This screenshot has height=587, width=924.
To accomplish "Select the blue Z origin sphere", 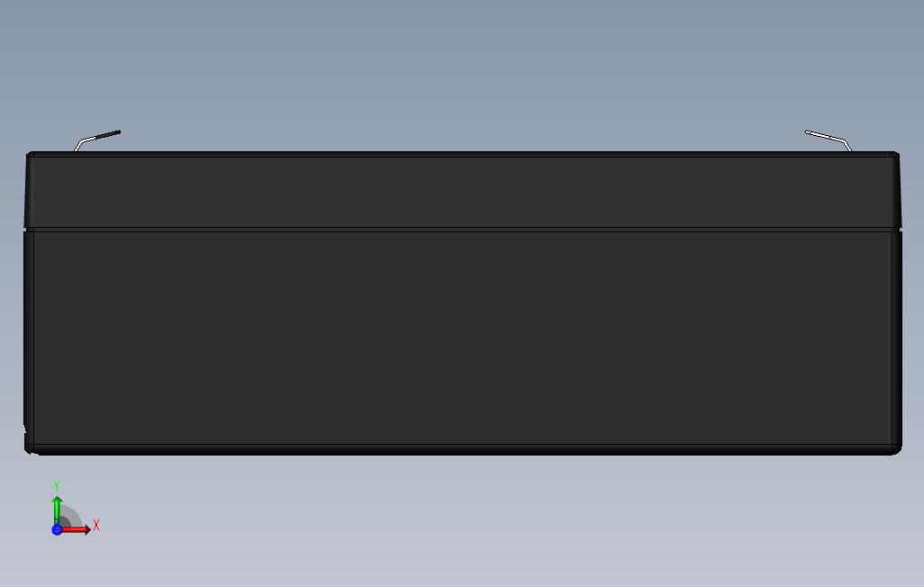I will tap(57, 529).
